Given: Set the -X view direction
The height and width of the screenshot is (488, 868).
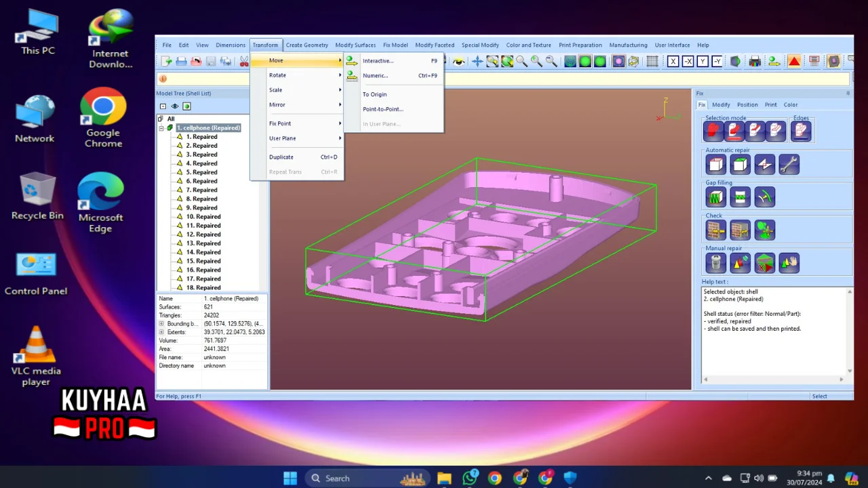Looking at the screenshot, I should click(x=688, y=62).
